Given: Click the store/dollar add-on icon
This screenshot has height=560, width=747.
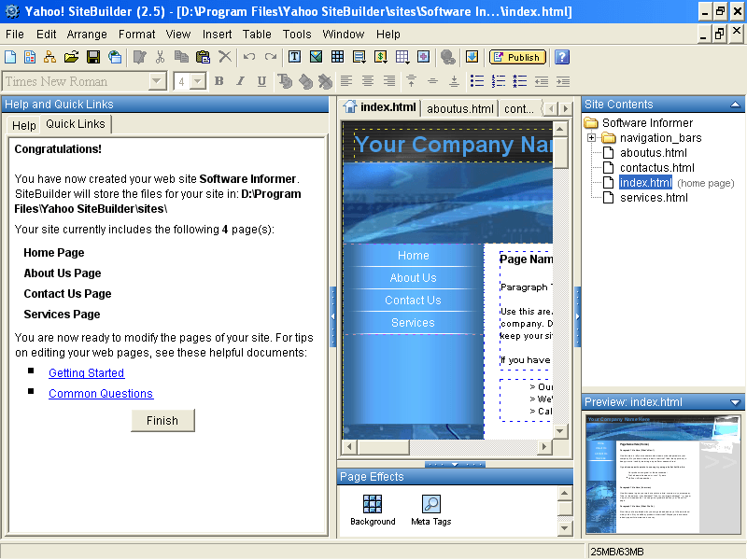Looking at the screenshot, I should point(381,57).
